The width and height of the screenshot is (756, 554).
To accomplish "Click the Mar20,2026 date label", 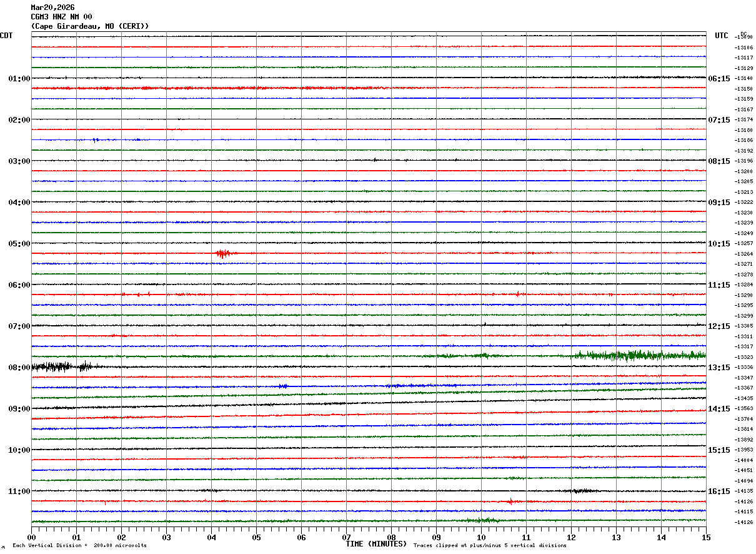I will [52, 8].
